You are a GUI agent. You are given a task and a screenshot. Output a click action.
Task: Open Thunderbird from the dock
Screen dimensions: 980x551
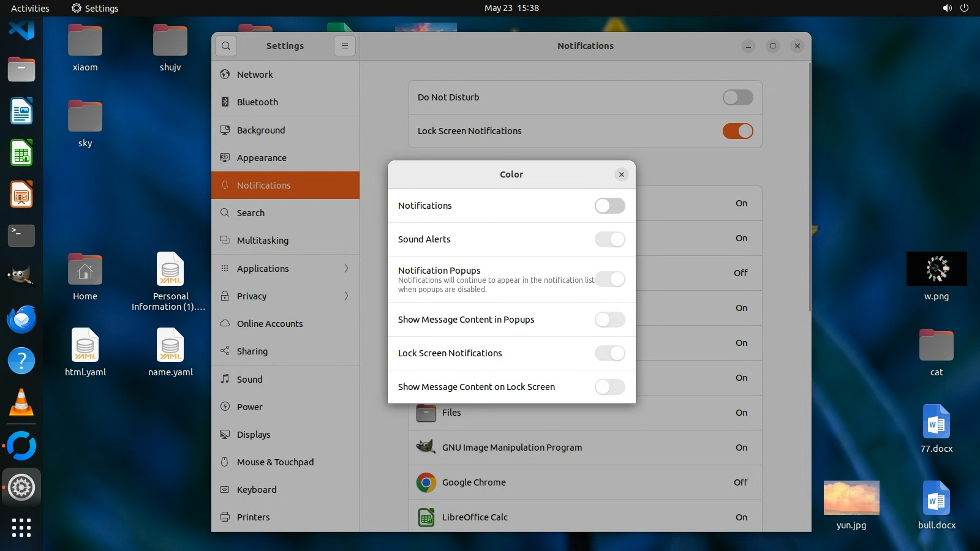click(x=21, y=319)
